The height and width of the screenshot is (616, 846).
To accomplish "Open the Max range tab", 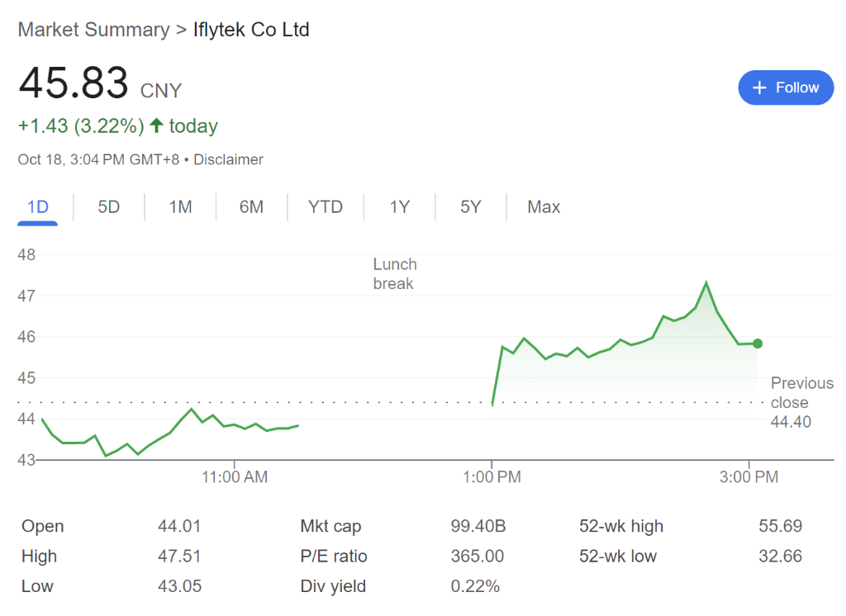I will click(544, 207).
